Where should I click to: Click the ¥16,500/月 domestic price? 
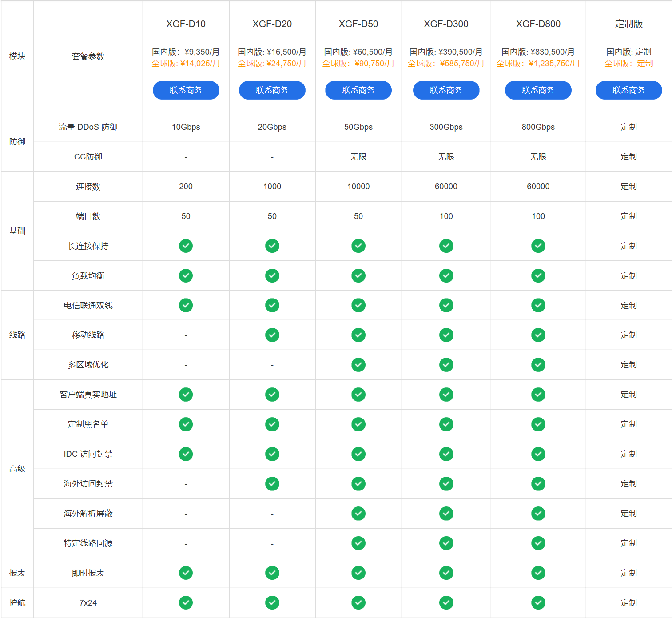pos(286,52)
